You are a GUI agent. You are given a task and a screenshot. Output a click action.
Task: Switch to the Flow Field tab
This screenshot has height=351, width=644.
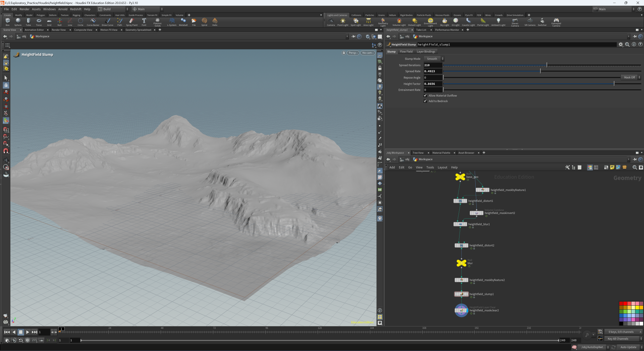pyautogui.click(x=406, y=52)
